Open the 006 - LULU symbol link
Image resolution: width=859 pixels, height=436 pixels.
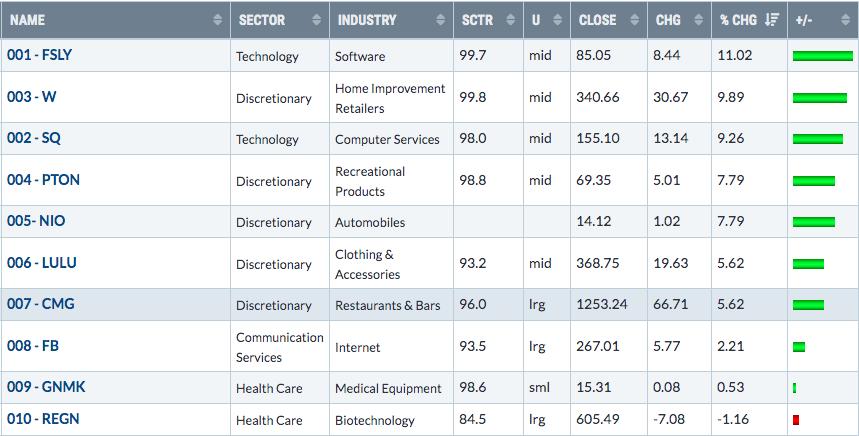(x=42, y=263)
